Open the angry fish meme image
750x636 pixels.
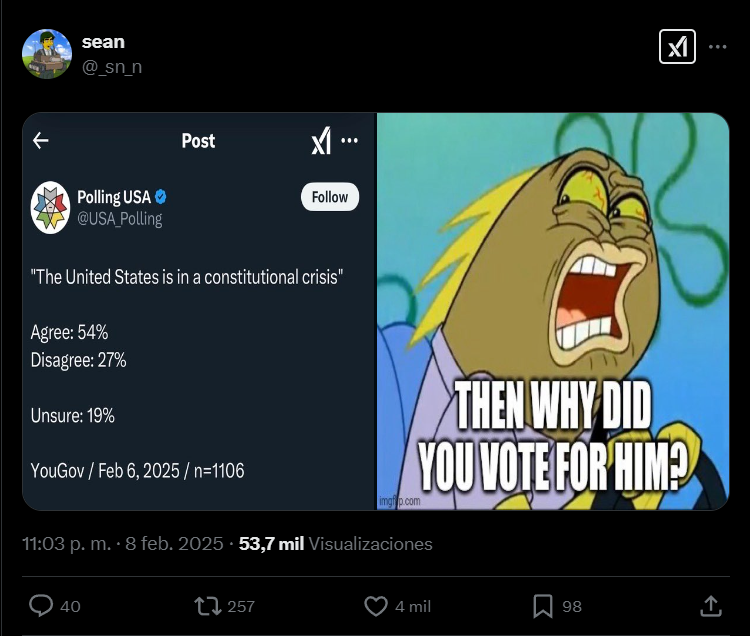click(553, 311)
